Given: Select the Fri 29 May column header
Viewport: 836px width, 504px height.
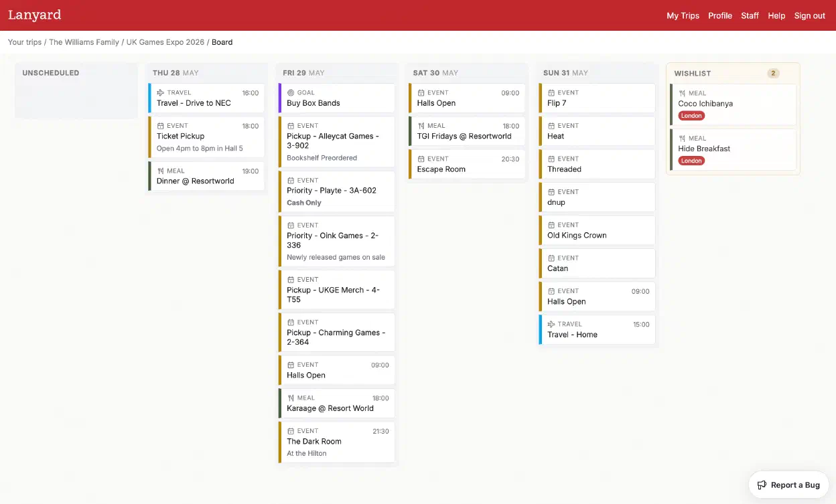Looking at the screenshot, I should [x=303, y=73].
